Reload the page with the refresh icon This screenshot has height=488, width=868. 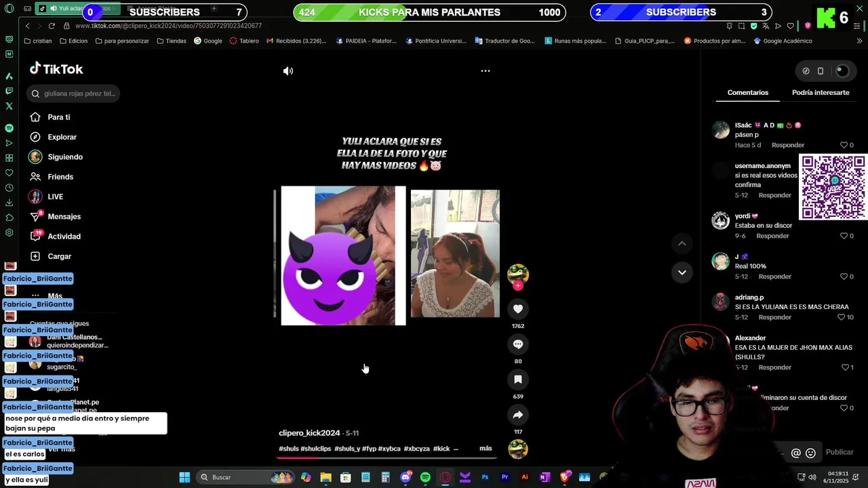(52, 26)
